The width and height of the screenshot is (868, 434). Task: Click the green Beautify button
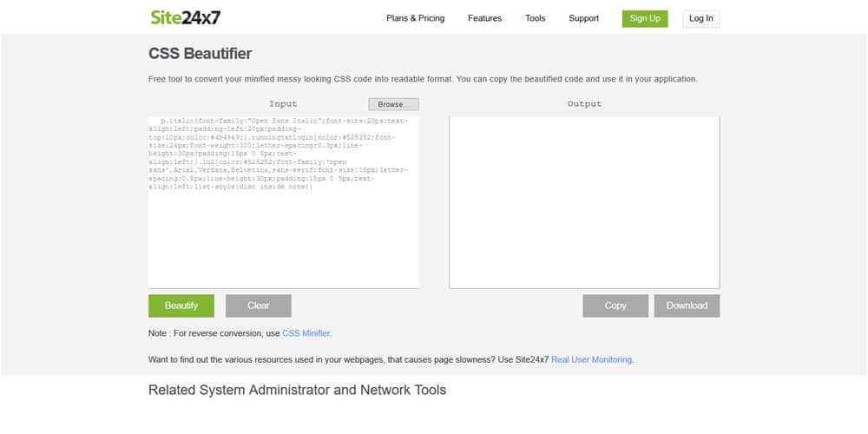click(181, 306)
